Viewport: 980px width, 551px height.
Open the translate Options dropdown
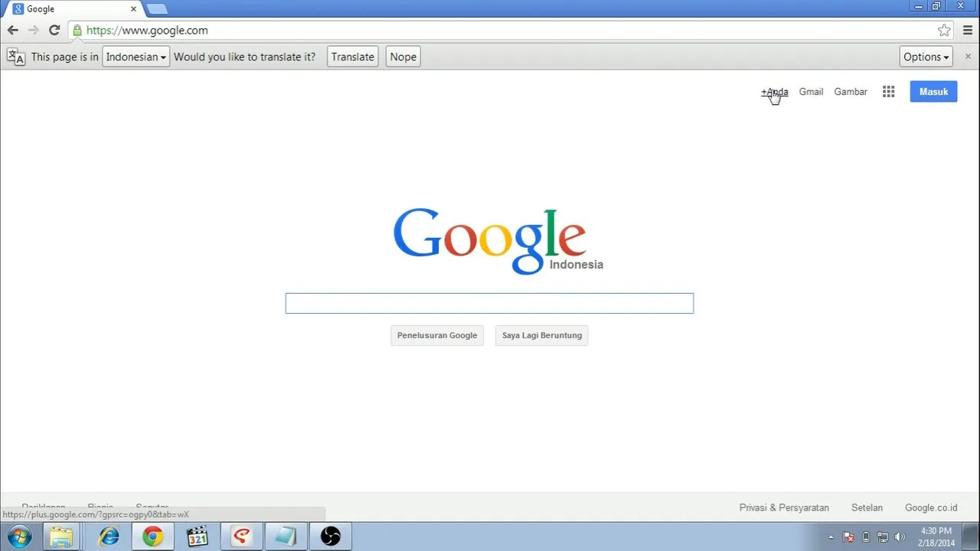(x=926, y=57)
